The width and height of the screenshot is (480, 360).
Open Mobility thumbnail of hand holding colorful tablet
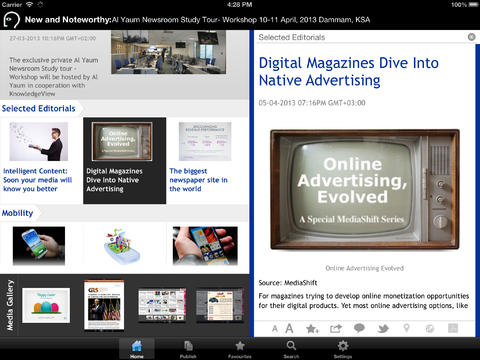205,246
